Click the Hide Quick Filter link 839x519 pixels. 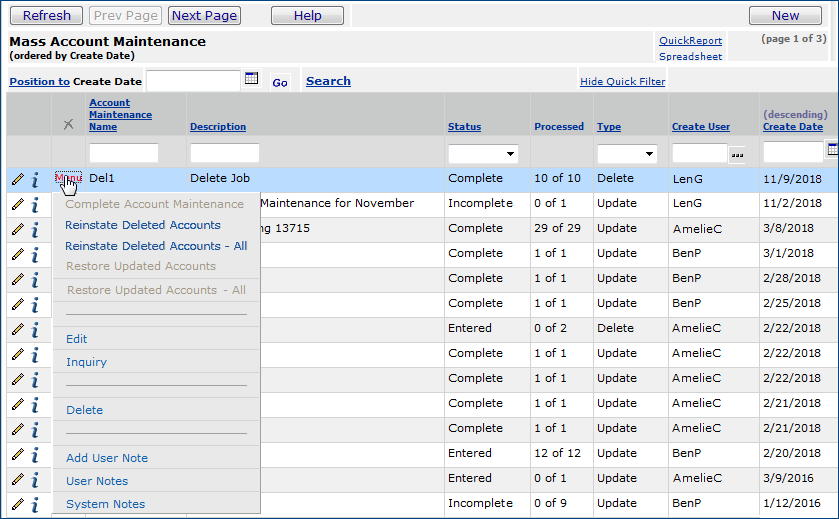622,82
